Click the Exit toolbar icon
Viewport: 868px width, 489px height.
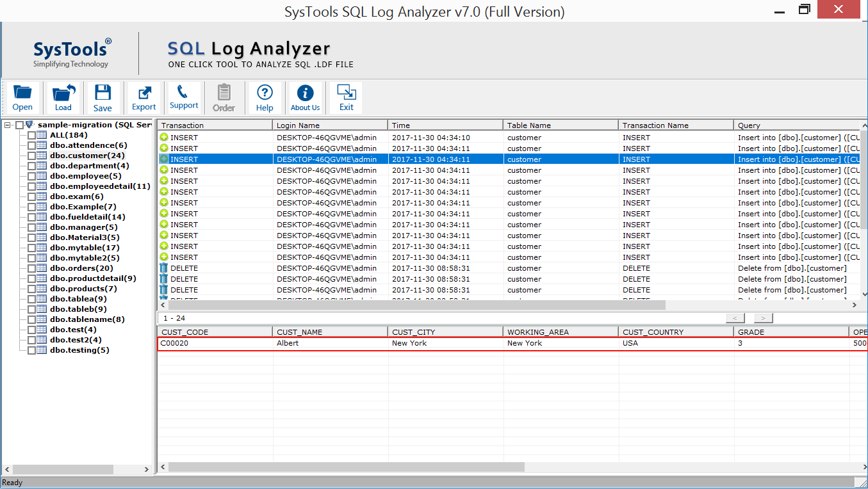pyautogui.click(x=347, y=98)
